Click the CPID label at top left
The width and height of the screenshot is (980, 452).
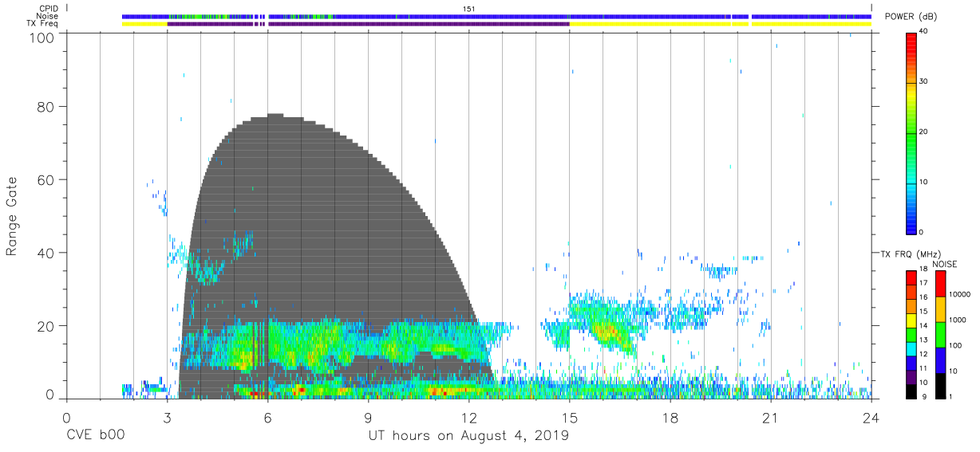[47, 8]
